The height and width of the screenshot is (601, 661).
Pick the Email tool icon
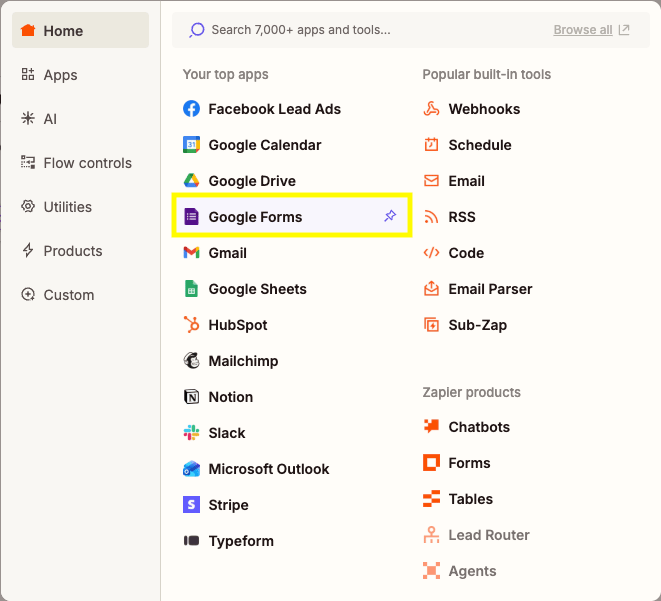(431, 181)
